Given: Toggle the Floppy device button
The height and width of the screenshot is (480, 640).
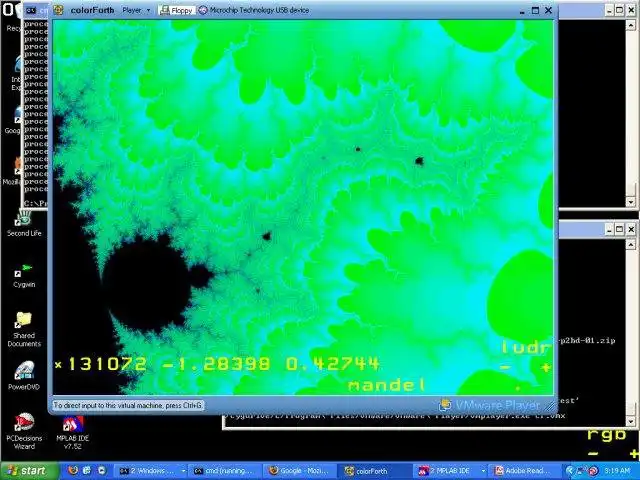Looking at the screenshot, I should click(x=177, y=10).
